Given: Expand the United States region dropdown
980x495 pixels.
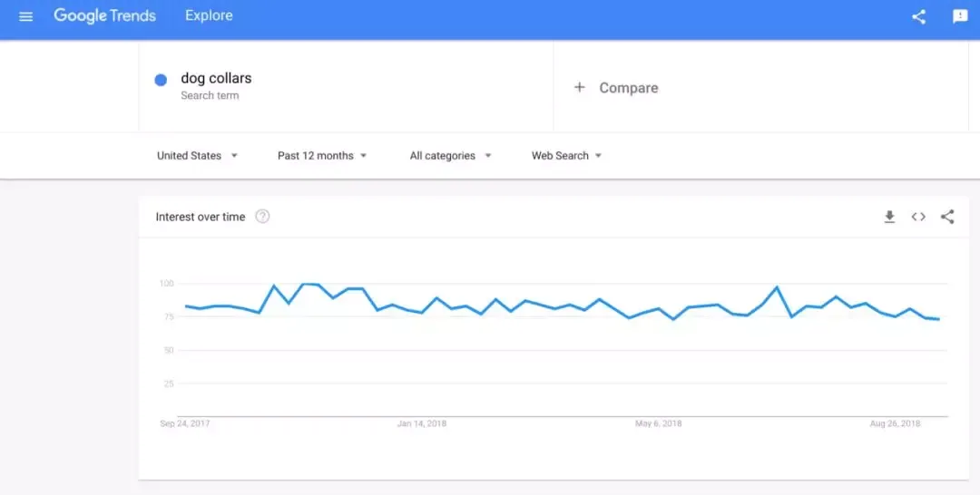Looking at the screenshot, I should (x=197, y=155).
